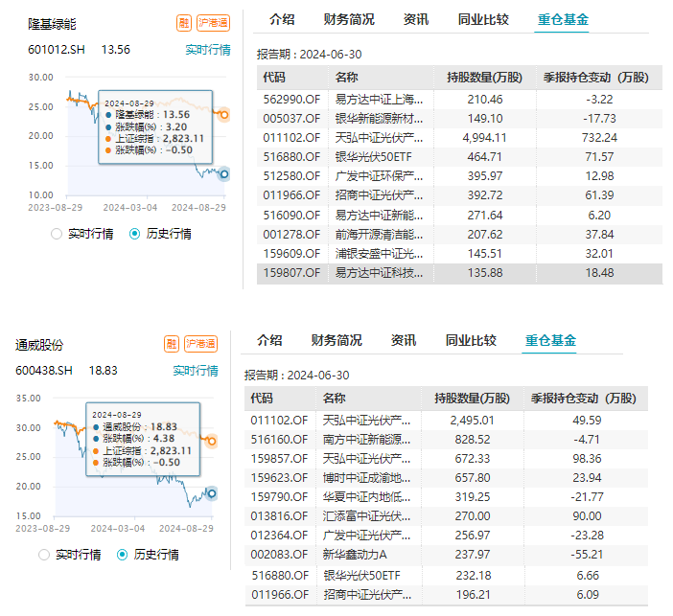Click fund code 516090.OF
Viewport: 673px width, 616px height.
(291, 215)
